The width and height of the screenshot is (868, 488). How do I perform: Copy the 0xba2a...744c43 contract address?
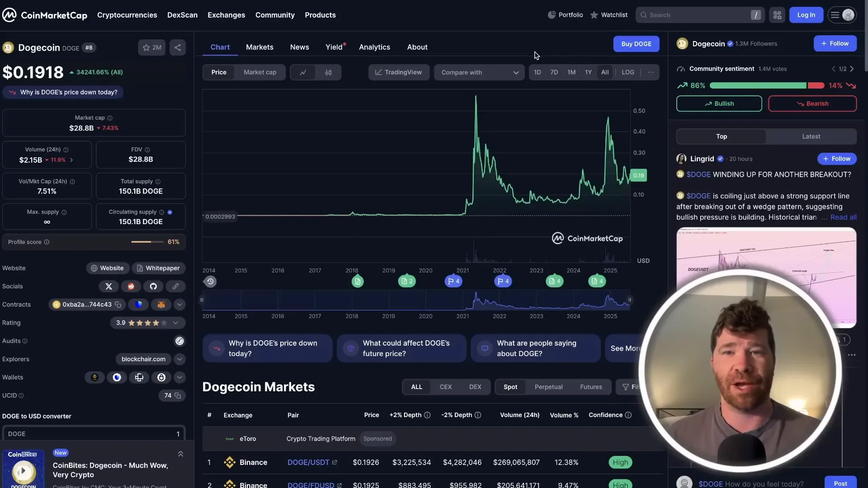tap(118, 305)
